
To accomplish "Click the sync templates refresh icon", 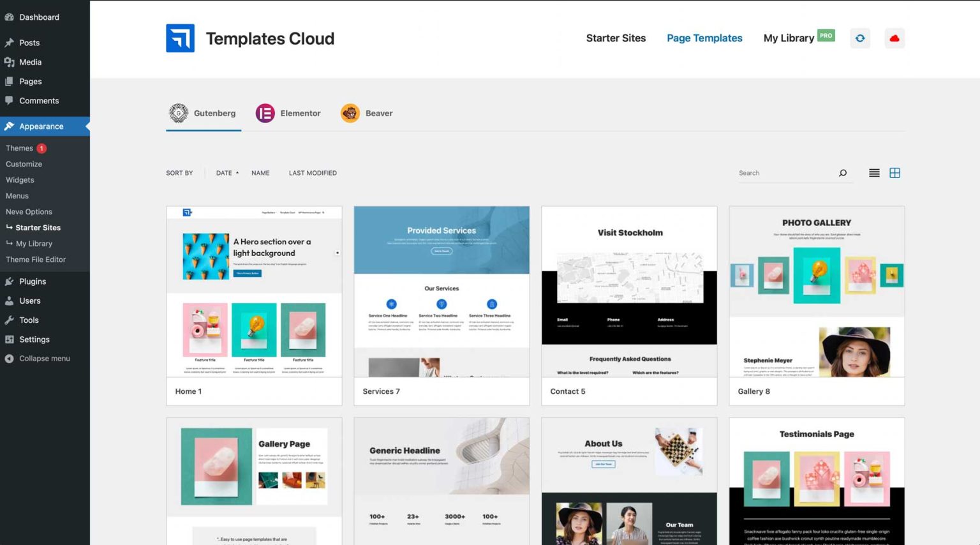I will pos(859,38).
